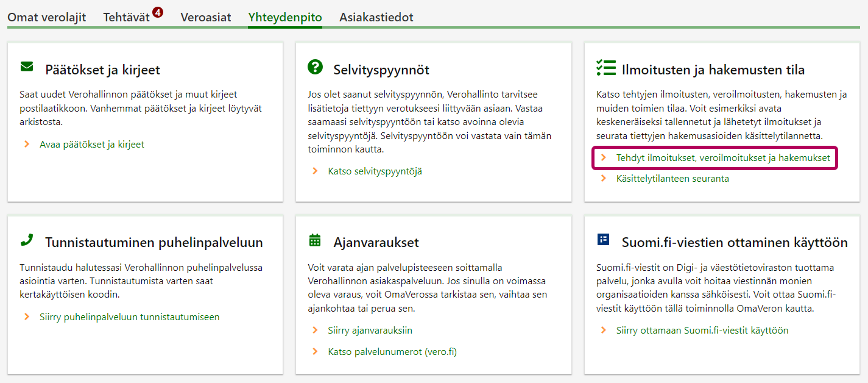Screen dimensions: 868x383
Task: Switch to the Omat verolajit tab
Action: (x=46, y=17)
